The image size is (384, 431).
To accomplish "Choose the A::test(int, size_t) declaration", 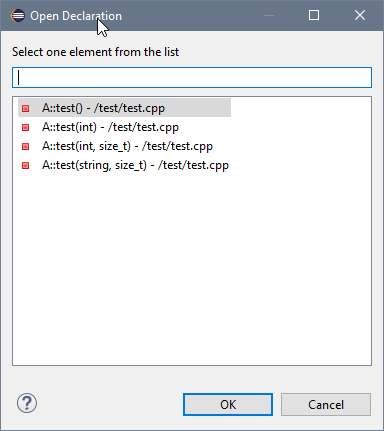I will tap(127, 146).
